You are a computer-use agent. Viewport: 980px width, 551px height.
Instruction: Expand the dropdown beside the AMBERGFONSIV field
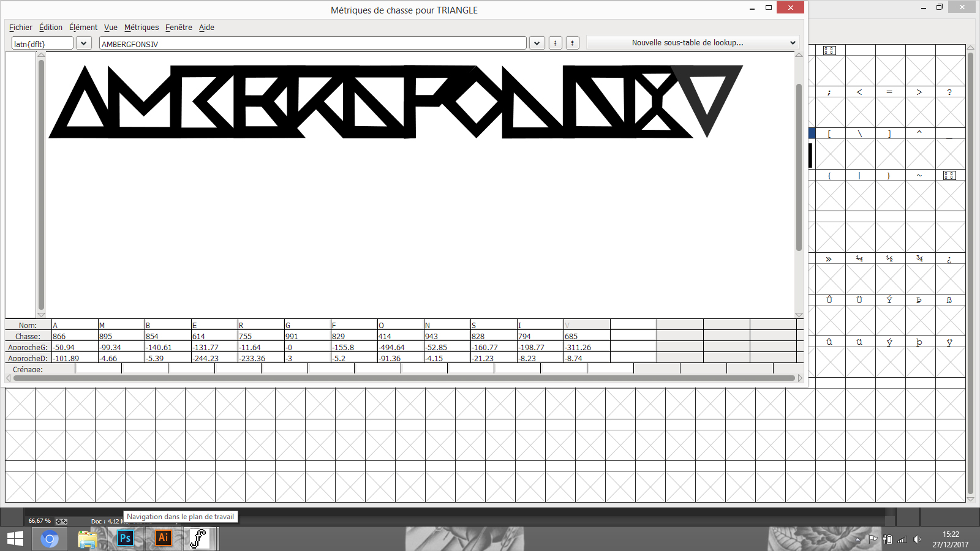[x=537, y=43]
